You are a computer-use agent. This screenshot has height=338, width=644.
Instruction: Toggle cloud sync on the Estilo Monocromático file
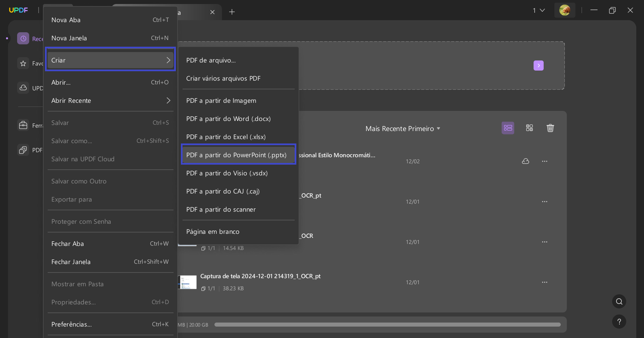point(526,161)
